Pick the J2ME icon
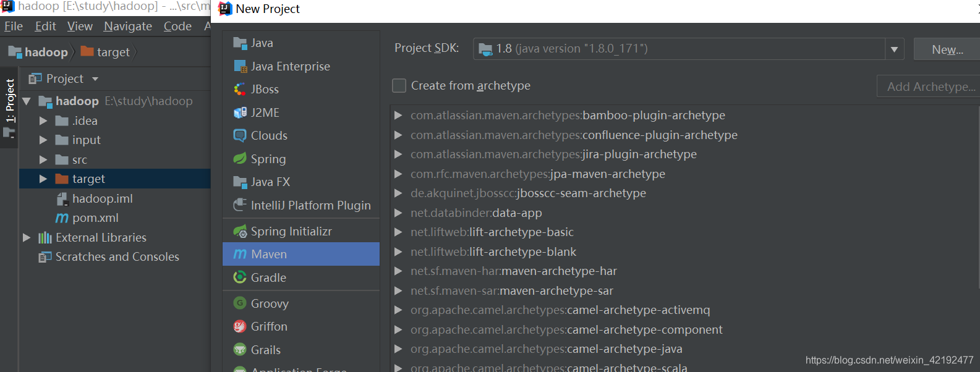The image size is (980, 372). point(240,112)
